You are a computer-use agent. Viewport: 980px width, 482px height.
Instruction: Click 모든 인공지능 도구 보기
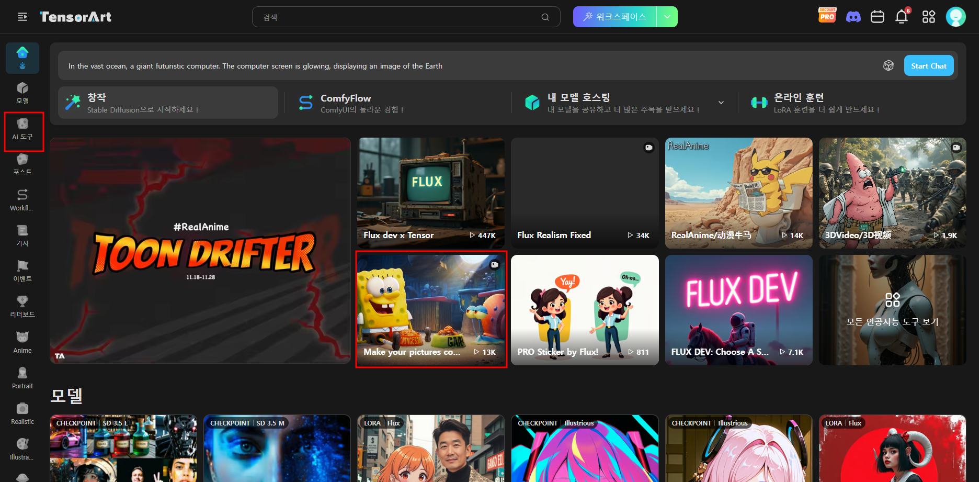pos(892,310)
